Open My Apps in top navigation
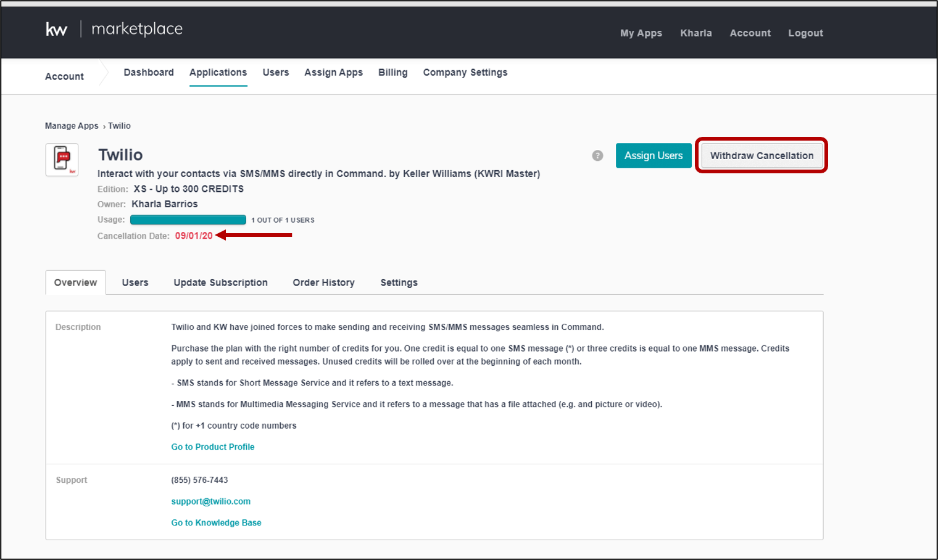938x560 pixels. tap(641, 33)
